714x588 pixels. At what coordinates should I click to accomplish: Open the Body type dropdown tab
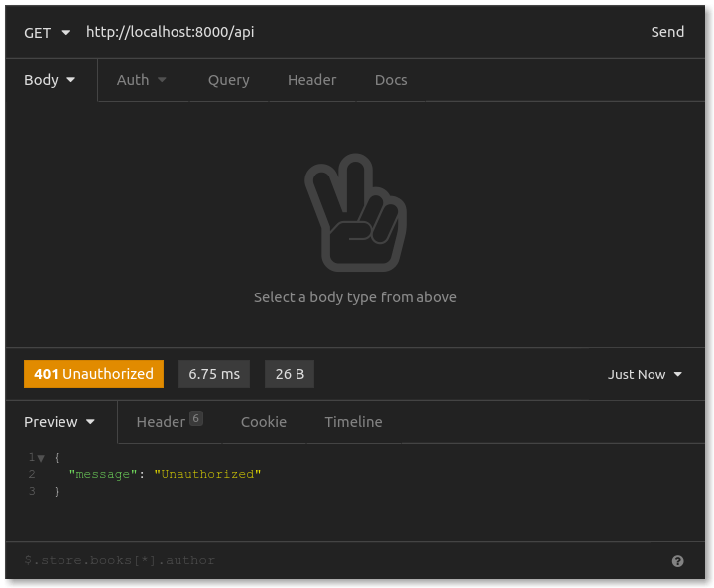50,80
